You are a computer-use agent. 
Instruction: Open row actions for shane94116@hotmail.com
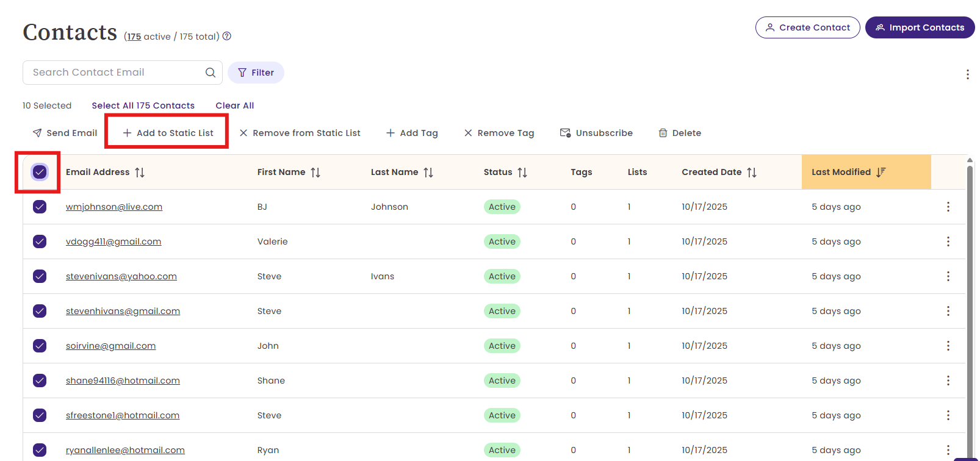pyautogui.click(x=948, y=381)
